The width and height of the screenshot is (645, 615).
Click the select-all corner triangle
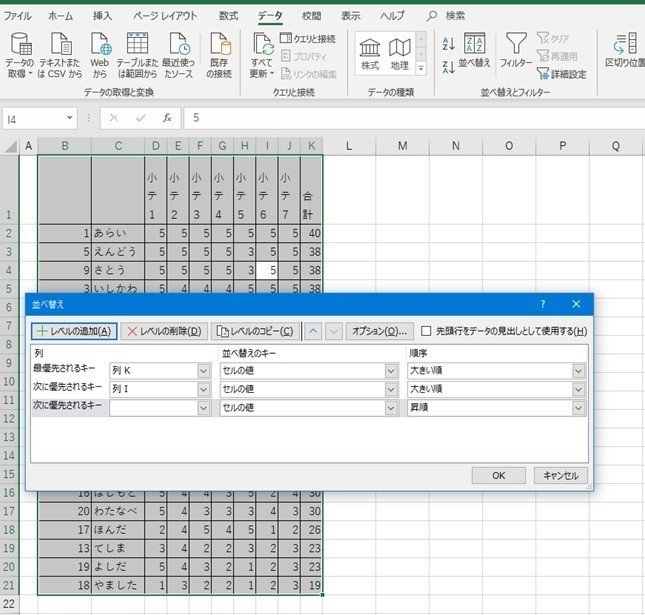[10, 146]
